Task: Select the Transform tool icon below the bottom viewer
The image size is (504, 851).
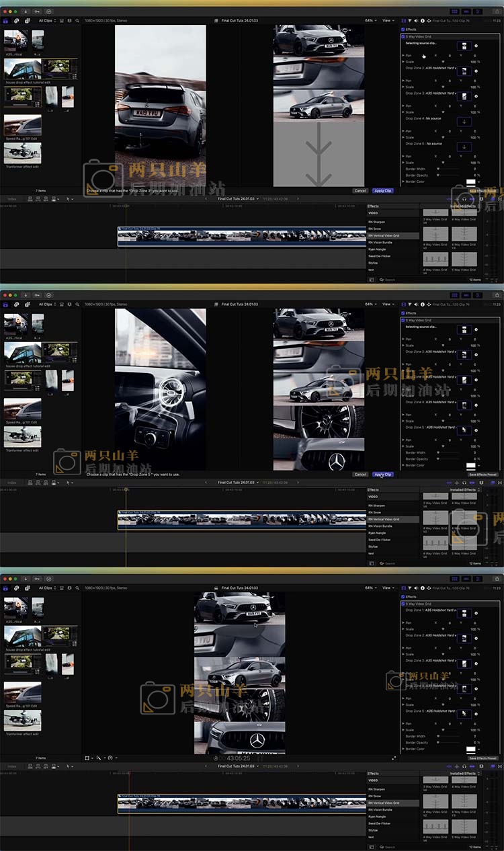Action: (x=87, y=758)
